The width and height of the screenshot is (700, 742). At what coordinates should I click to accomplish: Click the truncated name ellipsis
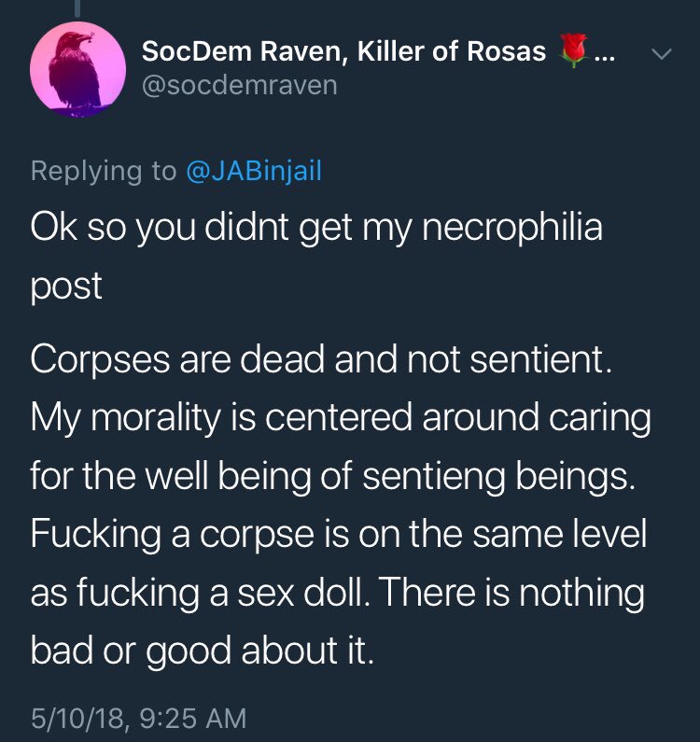coord(603,54)
